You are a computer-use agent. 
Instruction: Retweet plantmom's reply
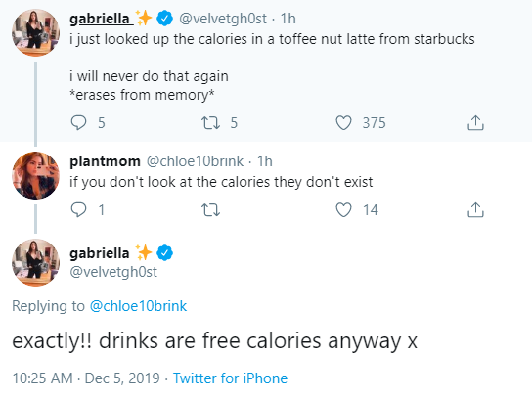click(x=210, y=210)
